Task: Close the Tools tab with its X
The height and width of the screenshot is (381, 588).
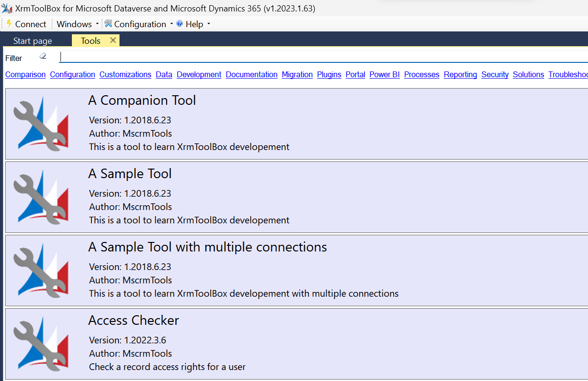Action: pos(113,40)
